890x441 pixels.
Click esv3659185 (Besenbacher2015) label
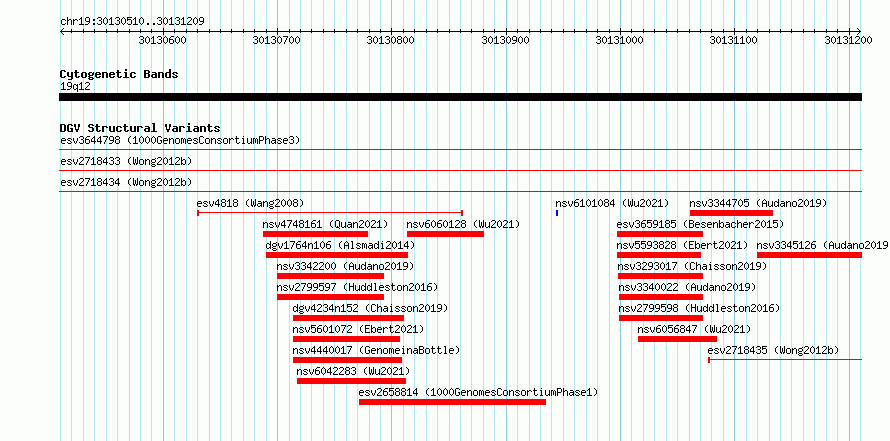[700, 224]
